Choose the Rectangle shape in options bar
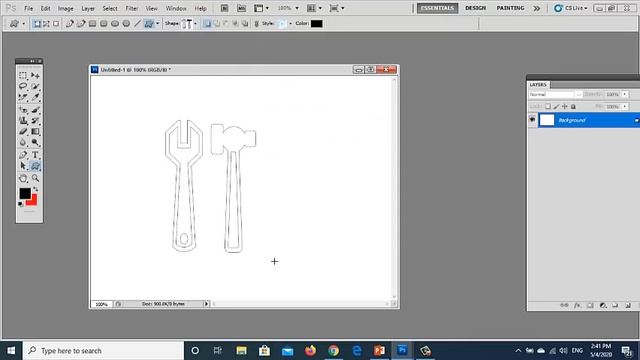The image size is (640, 360). [x=93, y=24]
